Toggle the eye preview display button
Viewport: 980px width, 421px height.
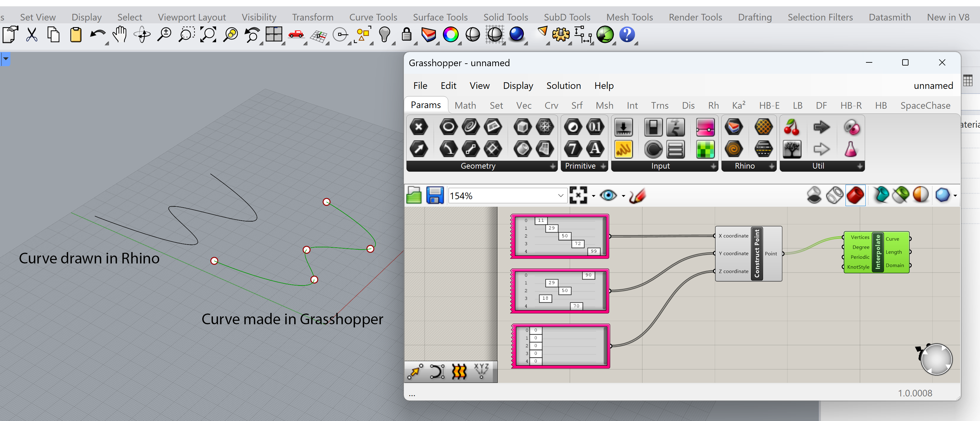click(x=608, y=196)
